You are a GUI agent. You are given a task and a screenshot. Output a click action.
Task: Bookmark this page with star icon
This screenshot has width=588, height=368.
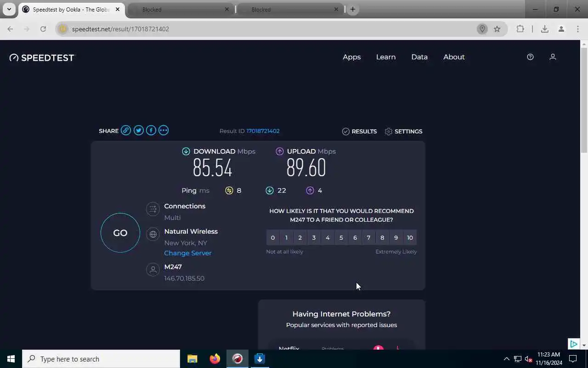pyautogui.click(x=497, y=29)
